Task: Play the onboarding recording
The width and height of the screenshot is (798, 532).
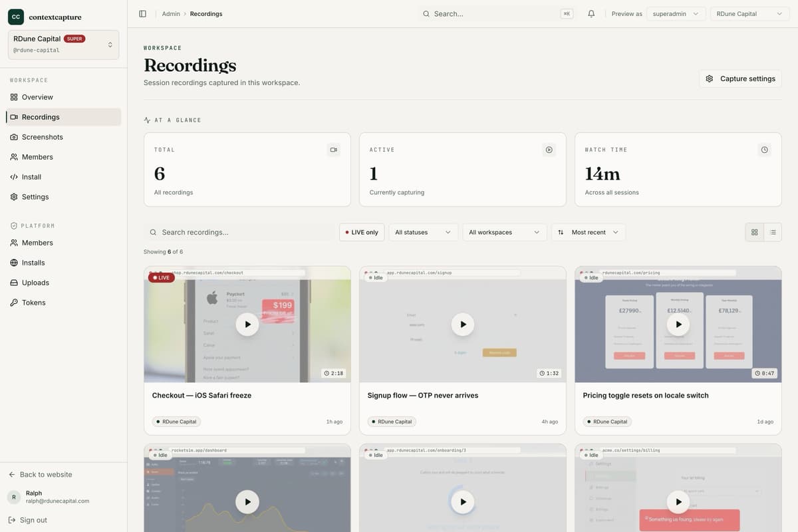Action: [x=463, y=502]
